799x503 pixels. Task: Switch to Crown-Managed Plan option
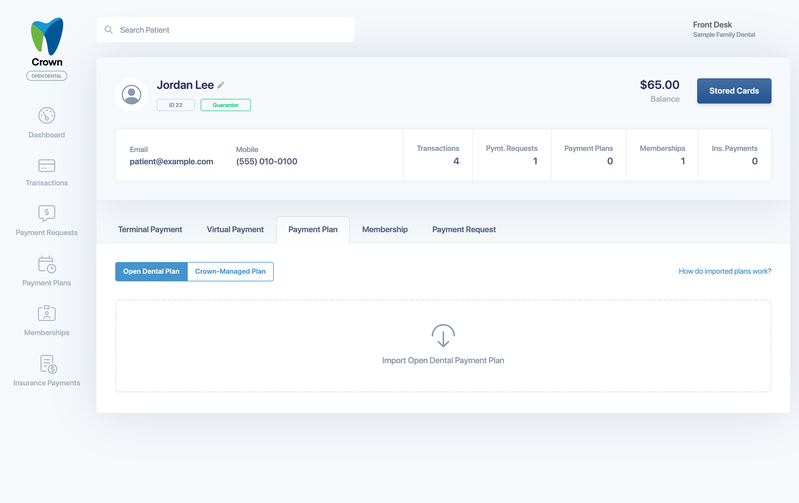pos(230,272)
